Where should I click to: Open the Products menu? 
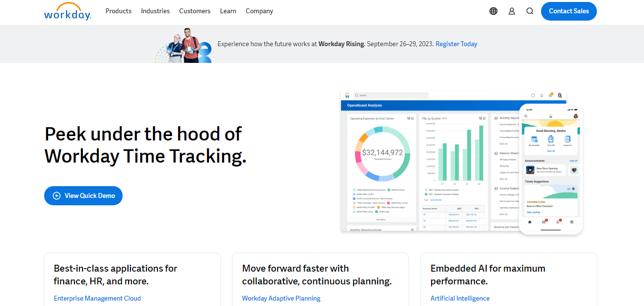(118, 11)
